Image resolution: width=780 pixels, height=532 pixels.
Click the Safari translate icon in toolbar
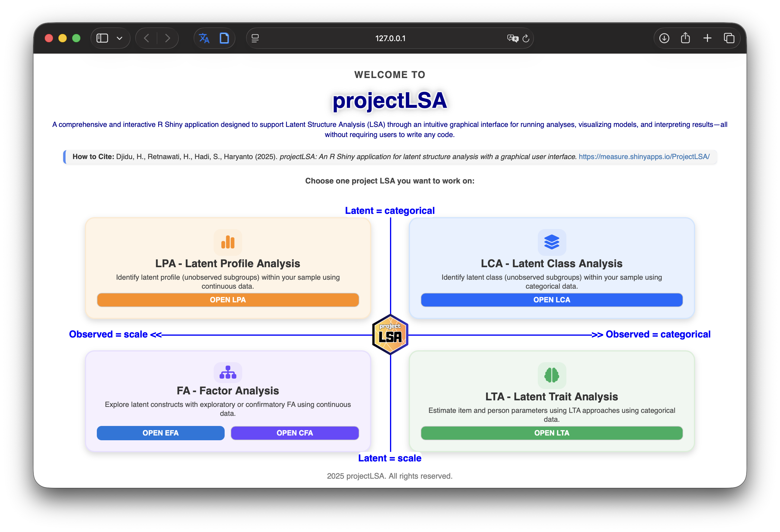(204, 38)
